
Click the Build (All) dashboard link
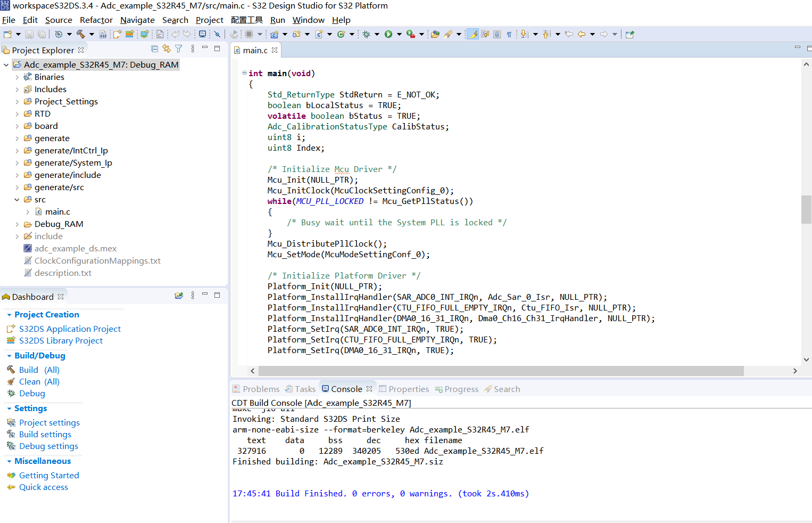[x=39, y=370]
